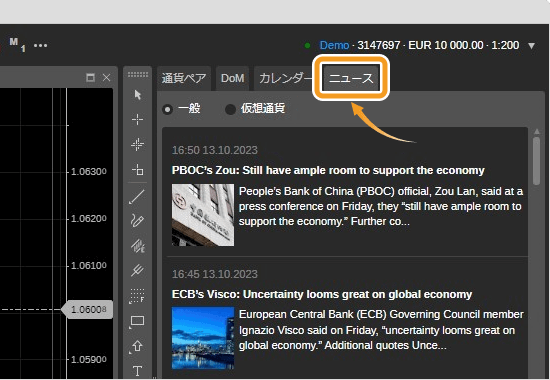Screen dimensions: 550x380
Task: Select the 一般 news radio button
Action: point(168,109)
